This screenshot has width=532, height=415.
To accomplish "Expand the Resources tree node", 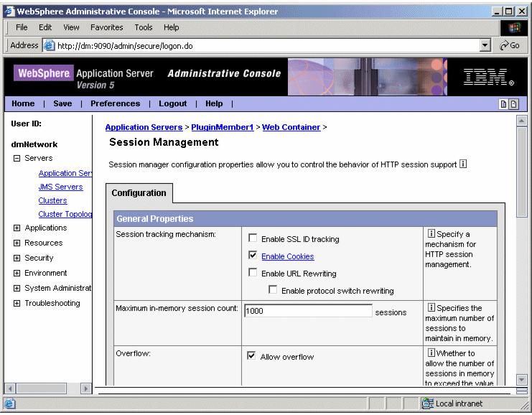I will (17, 243).
